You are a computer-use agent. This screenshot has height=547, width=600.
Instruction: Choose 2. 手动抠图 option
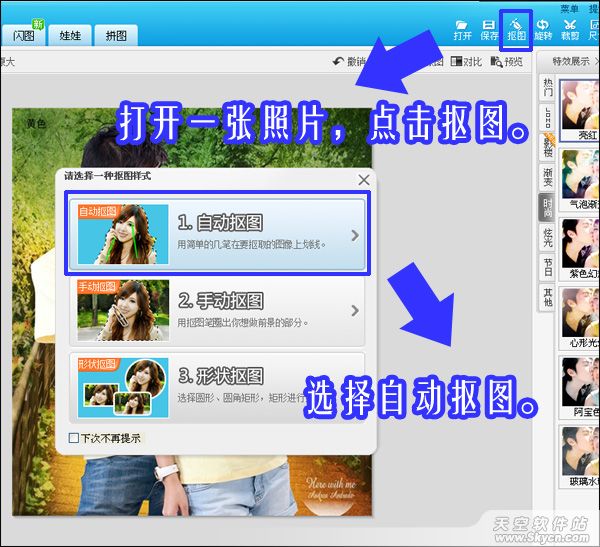click(217, 311)
